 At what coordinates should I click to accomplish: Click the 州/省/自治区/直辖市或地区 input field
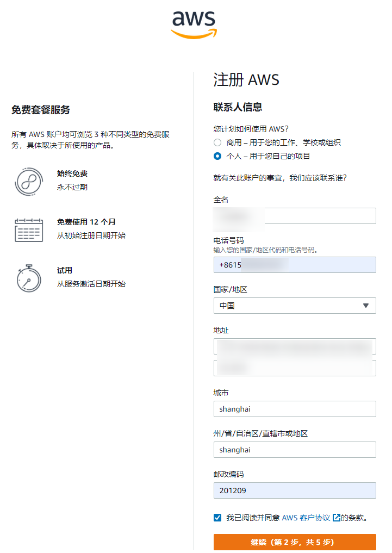pos(295,450)
